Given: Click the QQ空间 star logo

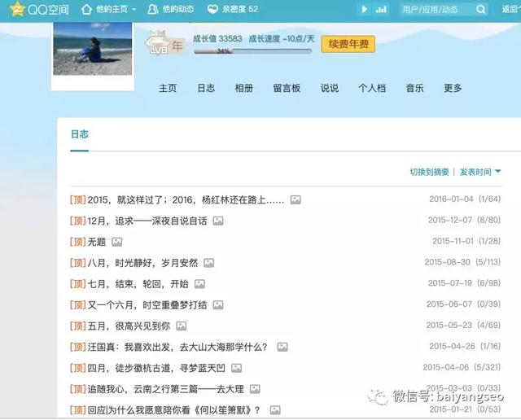Looking at the screenshot, I should click(17, 10).
